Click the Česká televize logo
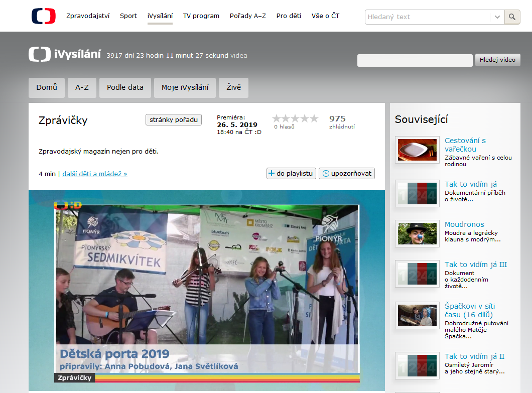Screen dimensions: 532x393 [x=43, y=16]
